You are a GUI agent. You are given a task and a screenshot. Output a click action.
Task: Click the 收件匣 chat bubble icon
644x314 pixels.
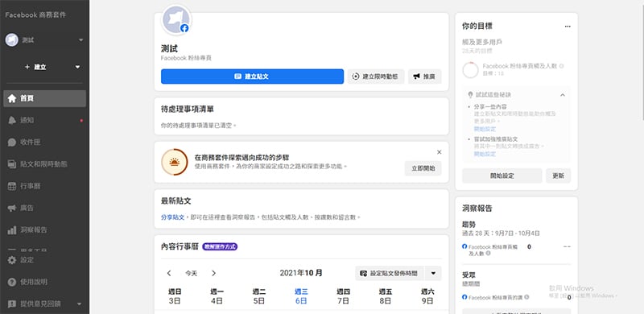point(12,143)
